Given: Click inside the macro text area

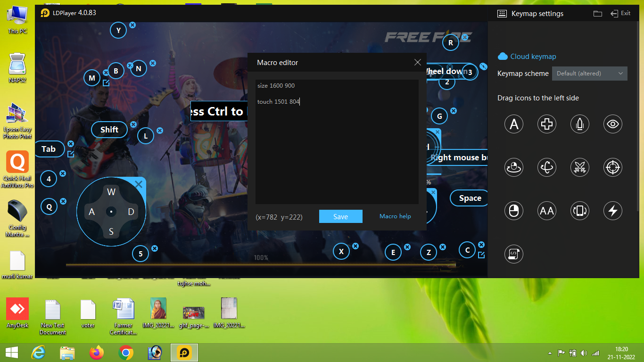Looking at the screenshot, I should coord(337,141).
